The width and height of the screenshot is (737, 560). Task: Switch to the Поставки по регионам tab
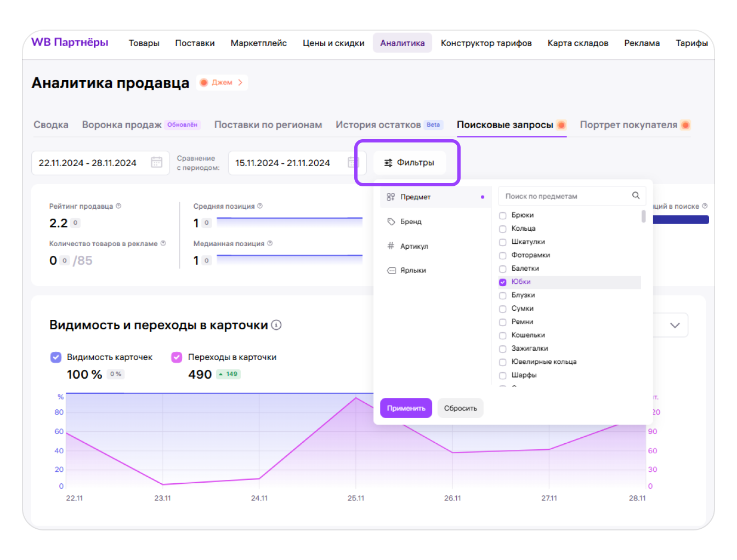(268, 125)
